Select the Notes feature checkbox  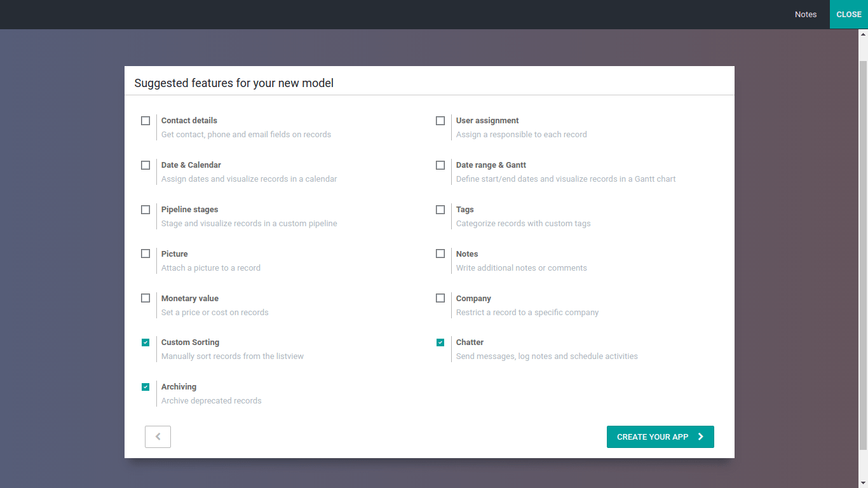tap(440, 254)
